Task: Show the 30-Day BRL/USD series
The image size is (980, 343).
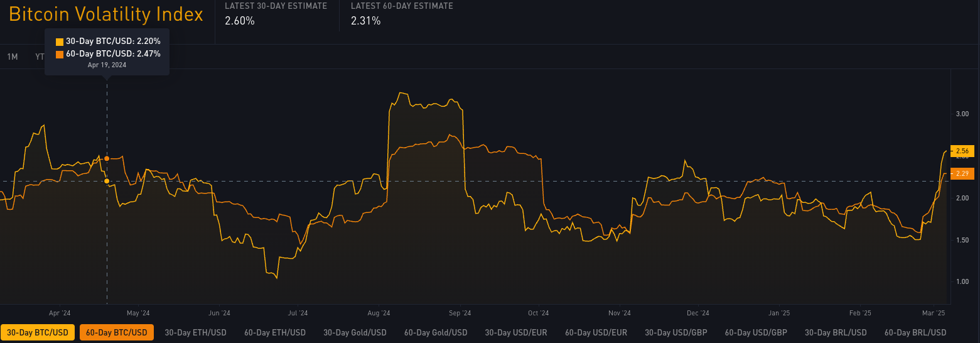Action: coord(836,332)
